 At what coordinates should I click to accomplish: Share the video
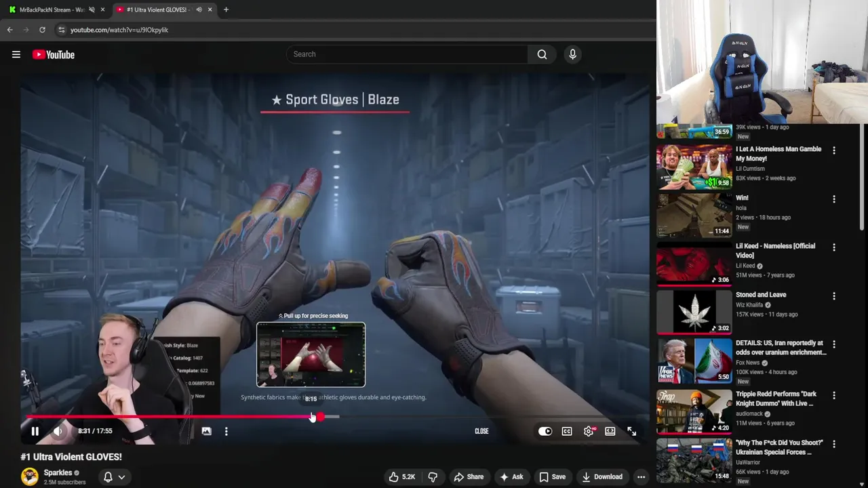click(x=469, y=476)
